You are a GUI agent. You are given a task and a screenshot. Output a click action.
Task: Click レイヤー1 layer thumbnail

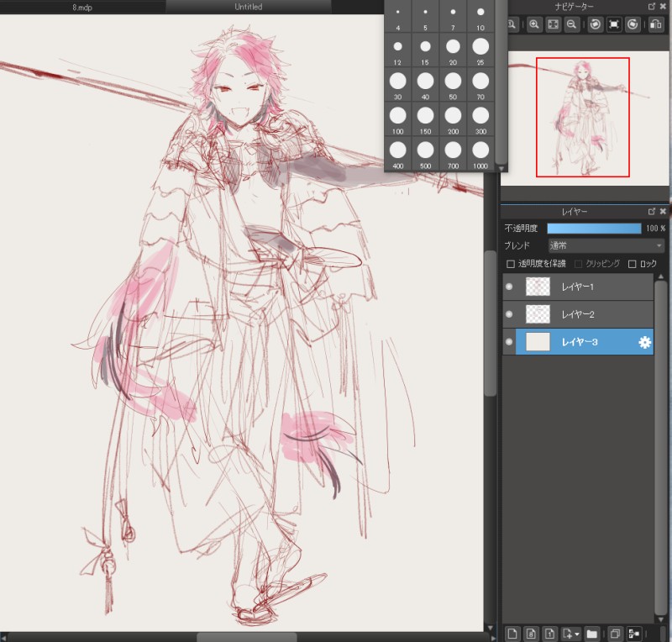coord(538,287)
